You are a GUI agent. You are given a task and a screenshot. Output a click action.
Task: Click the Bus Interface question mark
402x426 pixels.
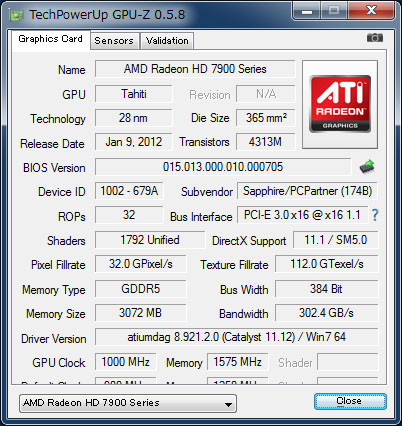point(375,215)
